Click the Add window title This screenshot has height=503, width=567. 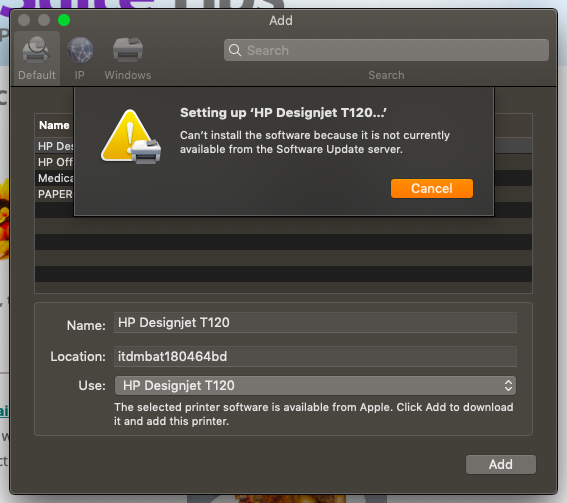(281, 20)
